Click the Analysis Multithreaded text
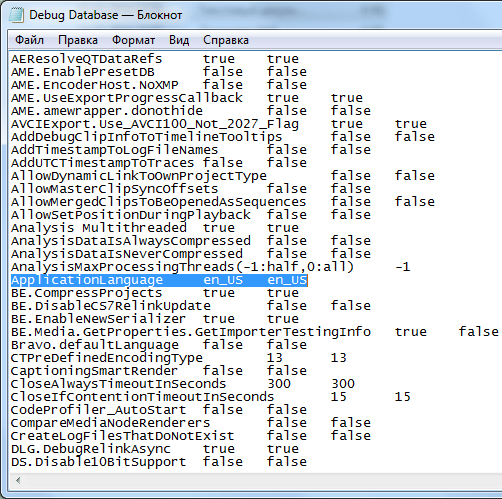Screen dimensions: 502x499 click(99, 228)
